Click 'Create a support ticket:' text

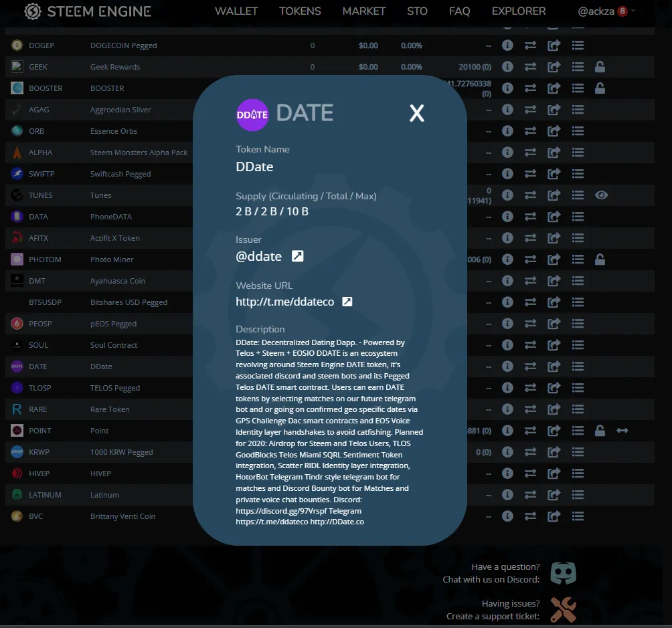tap(493, 617)
